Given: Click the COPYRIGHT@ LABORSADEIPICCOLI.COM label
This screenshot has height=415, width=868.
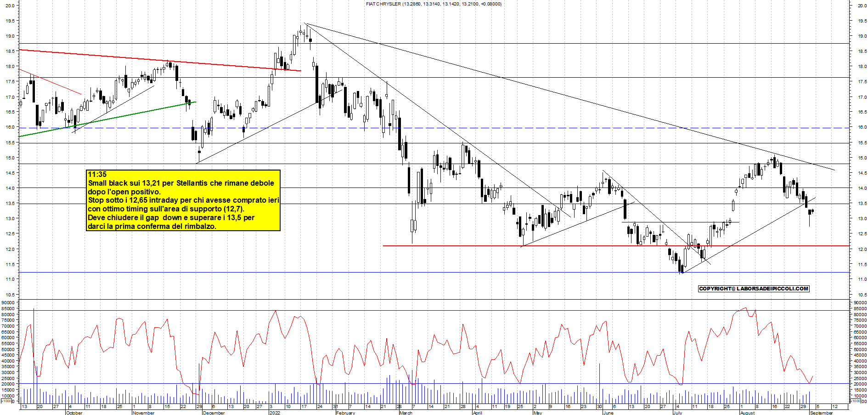Looking at the screenshot, I should click(754, 289).
